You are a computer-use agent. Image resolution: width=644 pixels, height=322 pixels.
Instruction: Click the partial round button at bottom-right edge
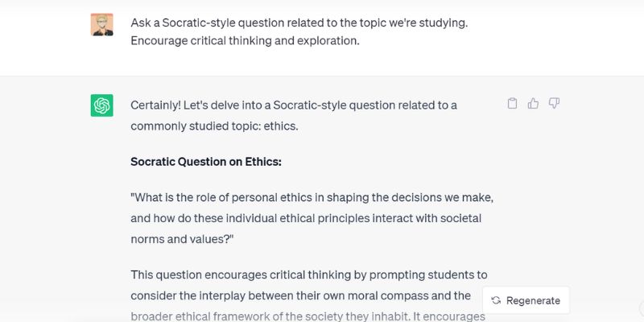pos(642,308)
